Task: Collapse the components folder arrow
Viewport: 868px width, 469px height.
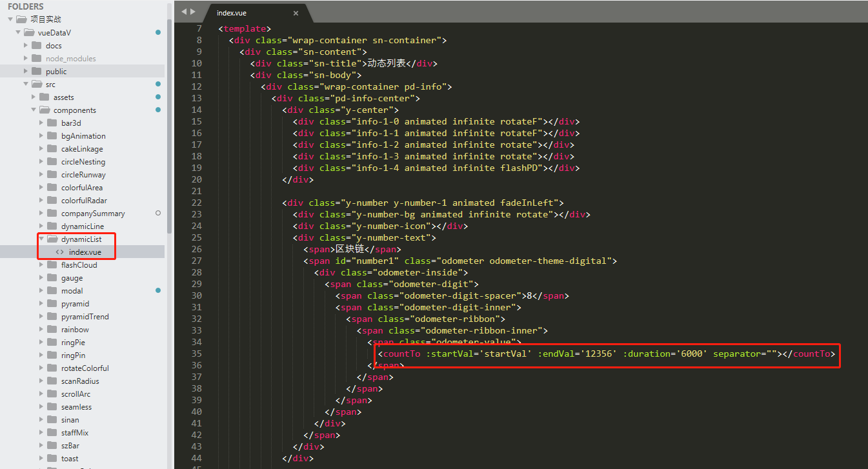Action: [x=34, y=110]
